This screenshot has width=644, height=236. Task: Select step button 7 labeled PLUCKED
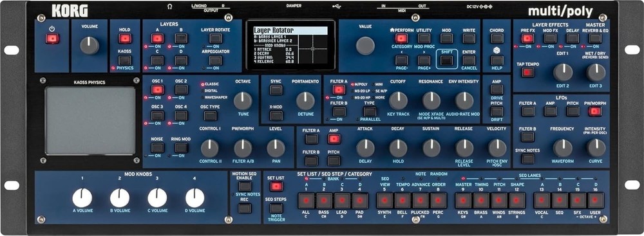(x=421, y=200)
